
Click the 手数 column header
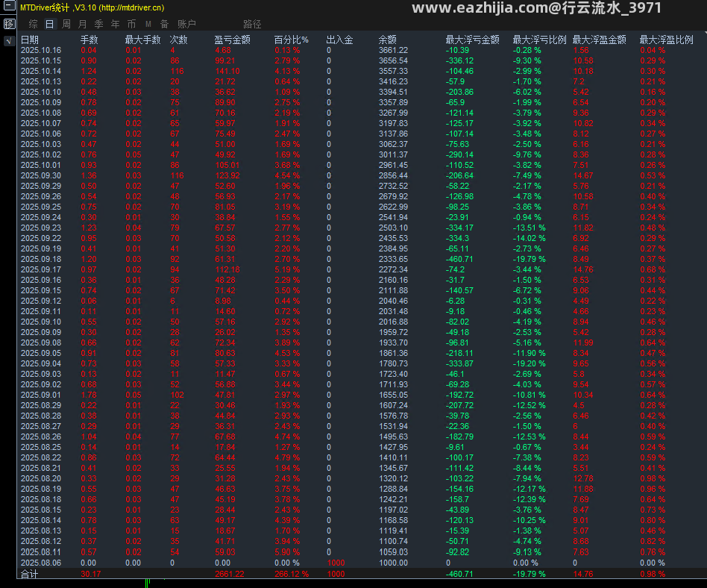[89, 40]
